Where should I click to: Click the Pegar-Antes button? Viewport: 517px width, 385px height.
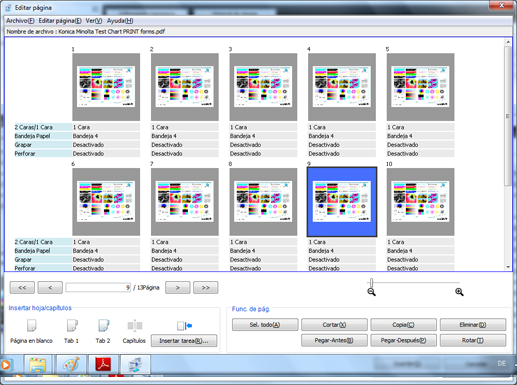point(334,340)
